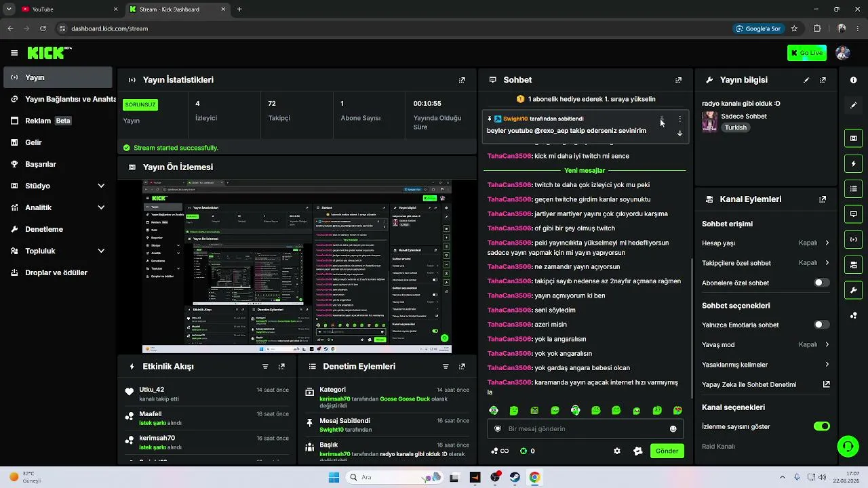Click Utku_42 in Etkinlik Akışı
868x488 pixels.
[x=152, y=390]
